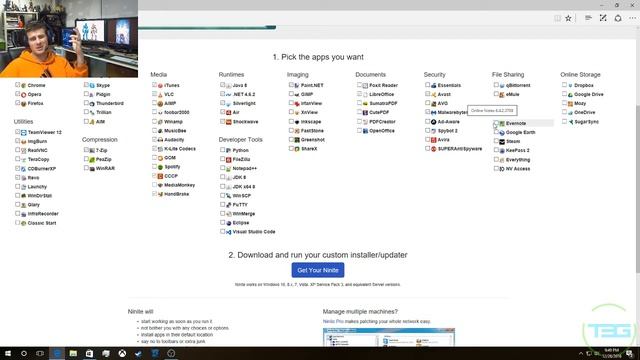Click the Audacity icon
This screenshot has width=640, height=360.
[x=160, y=140]
